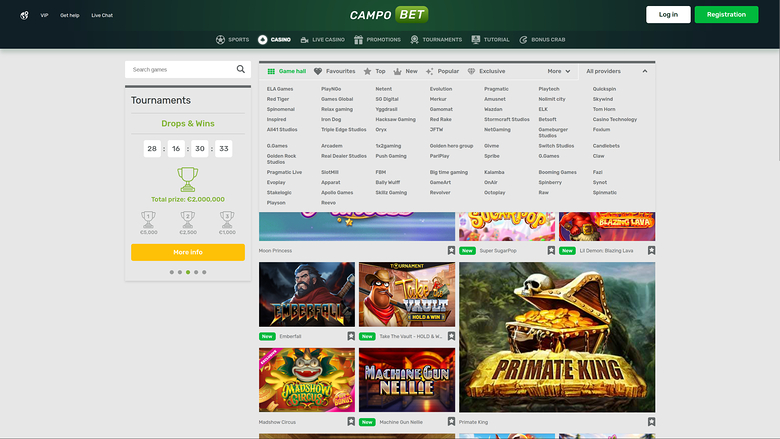Bookmark Lil Demon: Blazing Lava

tap(651, 251)
